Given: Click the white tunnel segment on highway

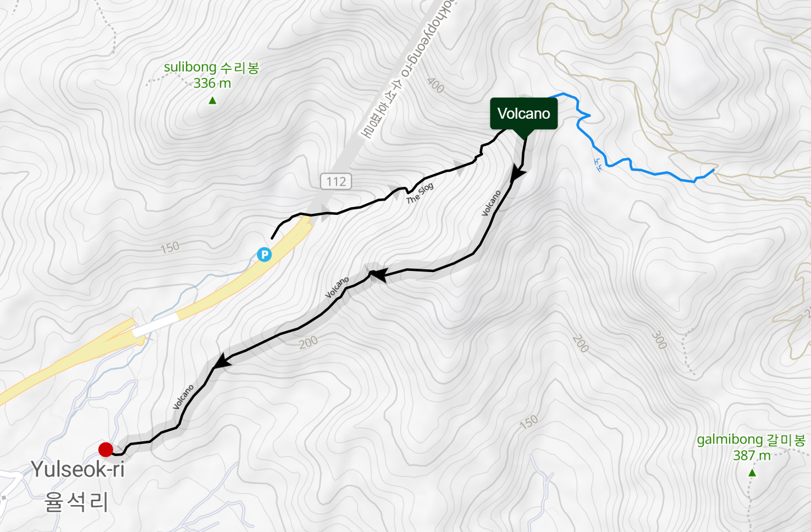Looking at the screenshot, I should 156,325.
